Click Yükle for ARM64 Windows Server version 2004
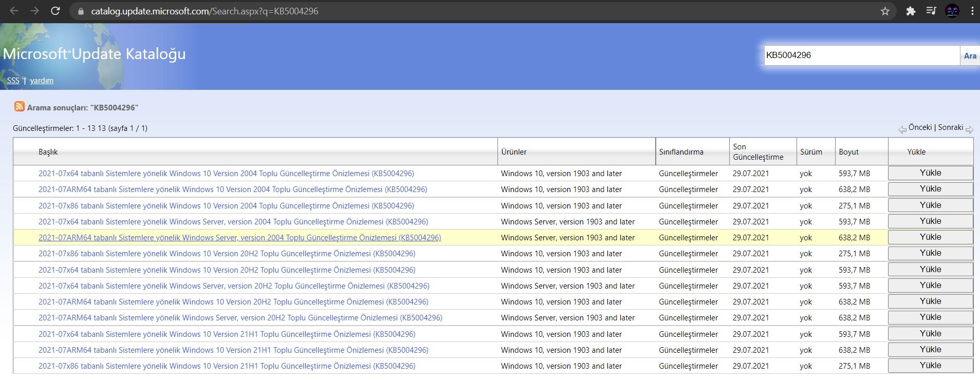The height and width of the screenshot is (381, 980). pos(930,237)
